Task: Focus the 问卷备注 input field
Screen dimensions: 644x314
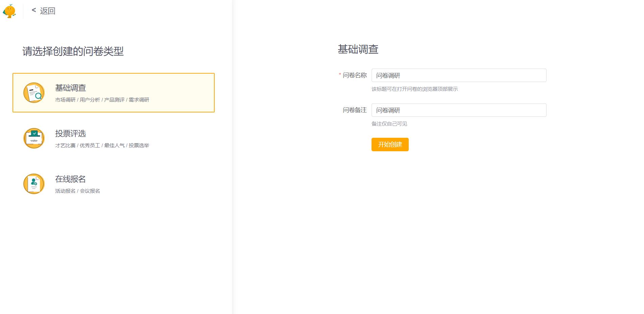Action: [459, 110]
